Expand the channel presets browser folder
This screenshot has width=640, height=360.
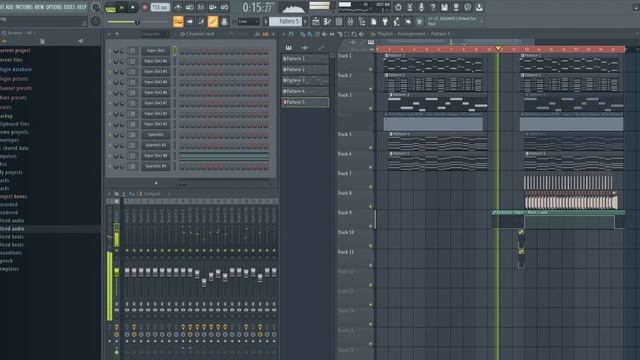[16, 88]
